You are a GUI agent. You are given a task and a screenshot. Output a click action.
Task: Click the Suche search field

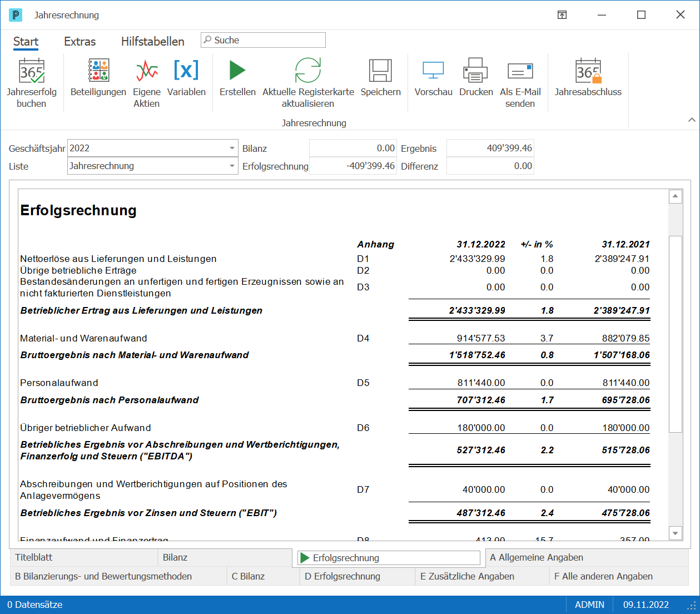point(263,40)
